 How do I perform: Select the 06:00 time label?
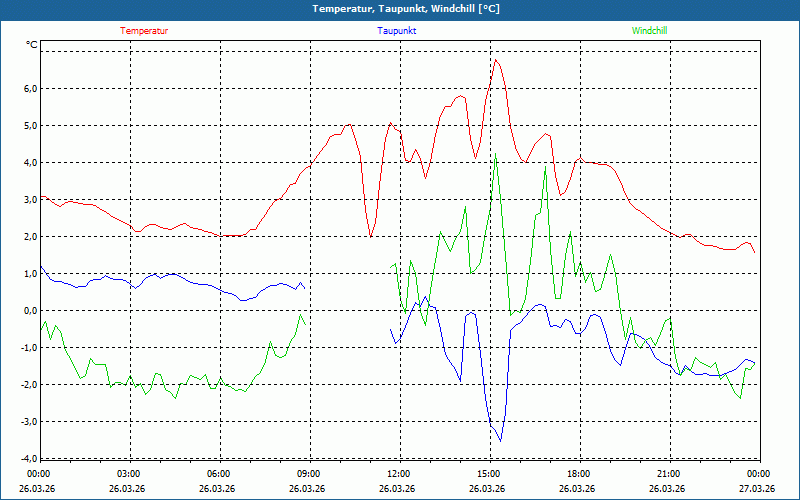click(x=219, y=474)
